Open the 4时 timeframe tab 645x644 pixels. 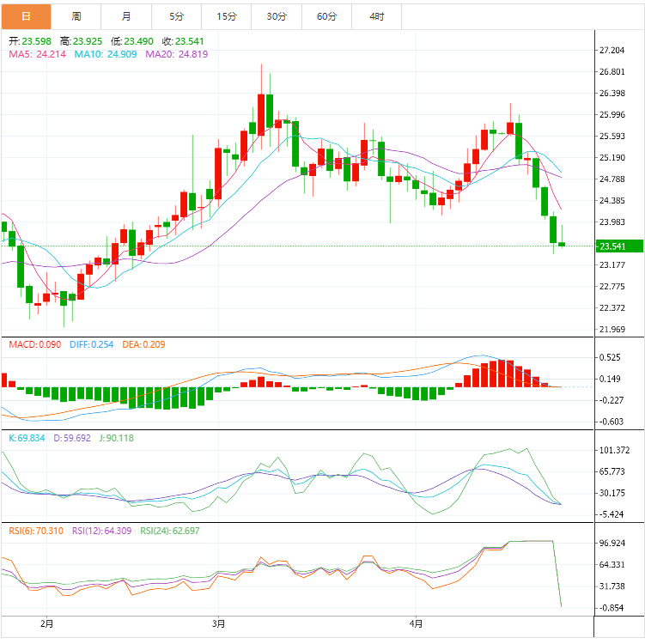tap(376, 16)
